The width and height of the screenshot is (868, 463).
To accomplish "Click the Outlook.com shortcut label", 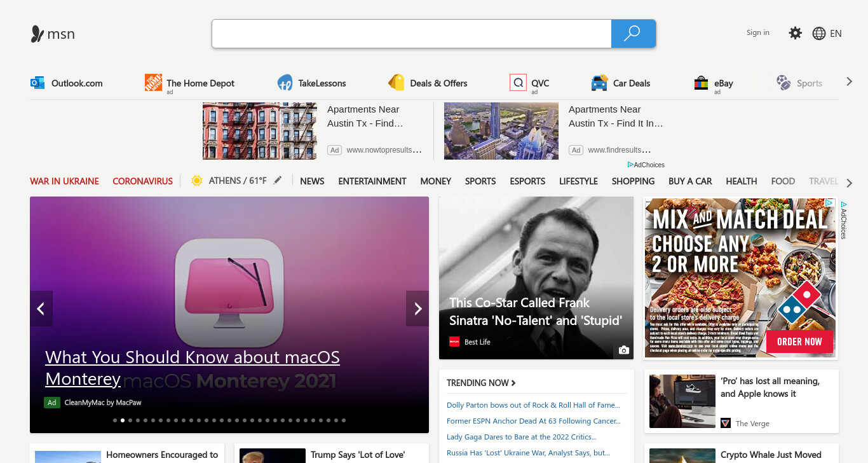I will point(77,83).
